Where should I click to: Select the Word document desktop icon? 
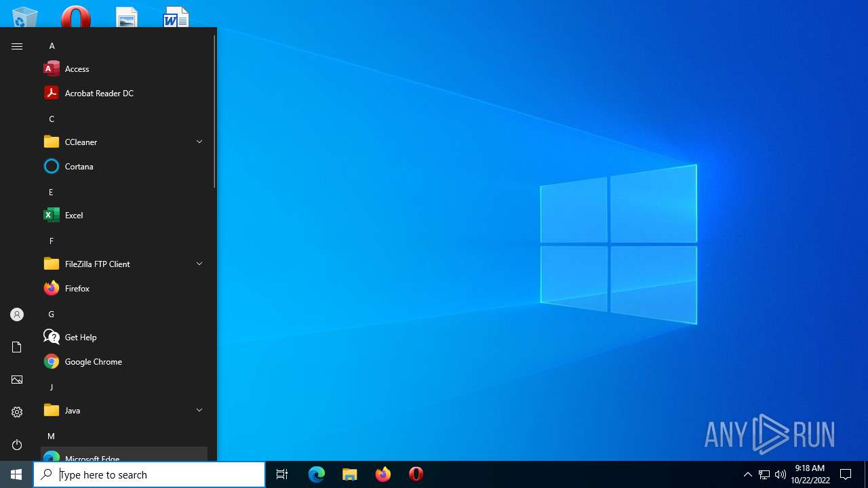tap(176, 17)
